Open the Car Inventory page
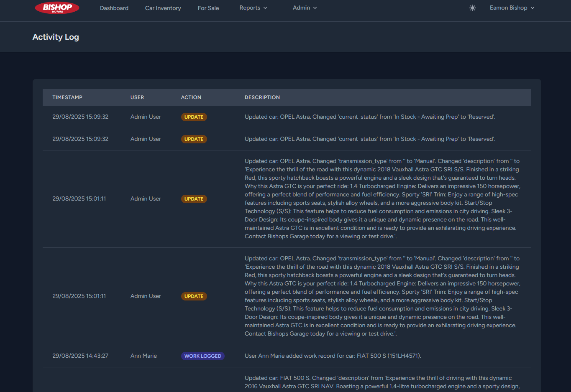The image size is (571, 392). [163, 8]
